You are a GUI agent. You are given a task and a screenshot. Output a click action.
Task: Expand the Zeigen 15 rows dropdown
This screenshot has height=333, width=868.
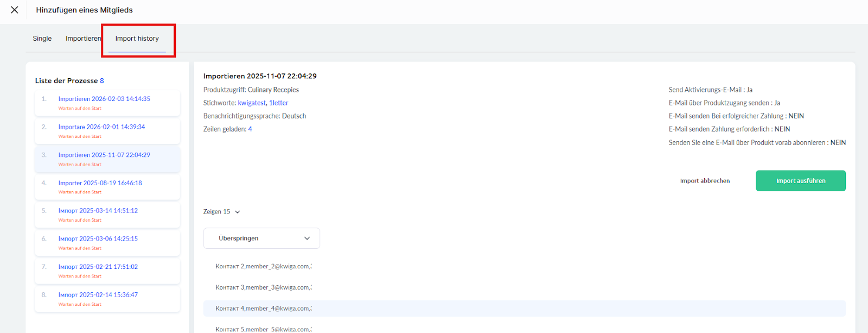[x=222, y=212]
